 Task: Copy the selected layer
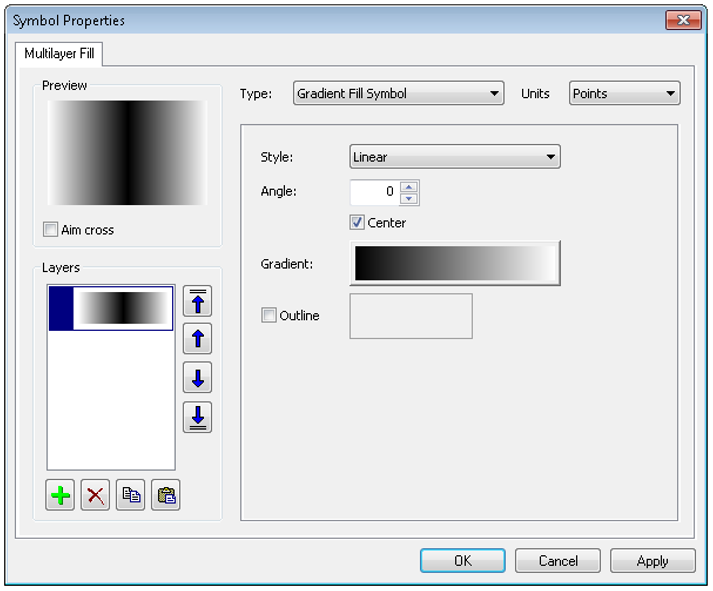[x=130, y=495]
